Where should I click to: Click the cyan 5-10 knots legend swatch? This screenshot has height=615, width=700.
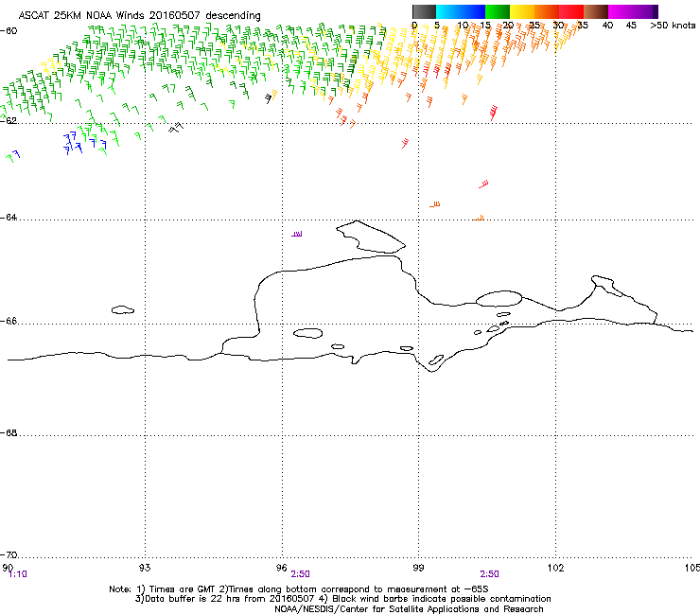(x=448, y=11)
